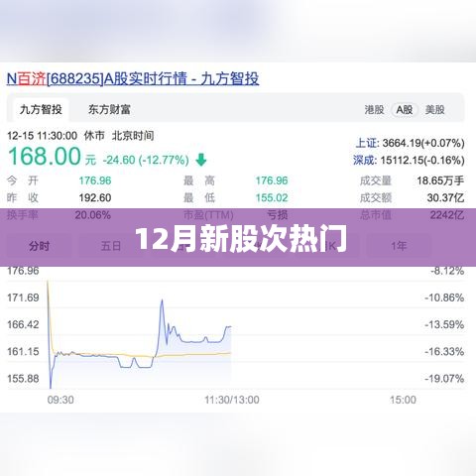Select the 五日 chart tab
Viewport: 476px width, 476px height.
click(111, 246)
